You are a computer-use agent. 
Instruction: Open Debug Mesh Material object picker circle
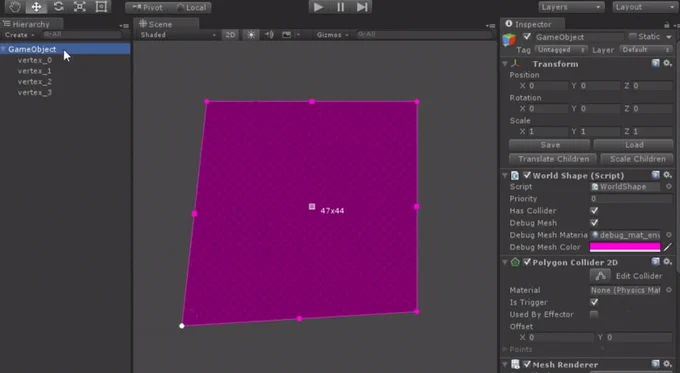click(x=669, y=235)
